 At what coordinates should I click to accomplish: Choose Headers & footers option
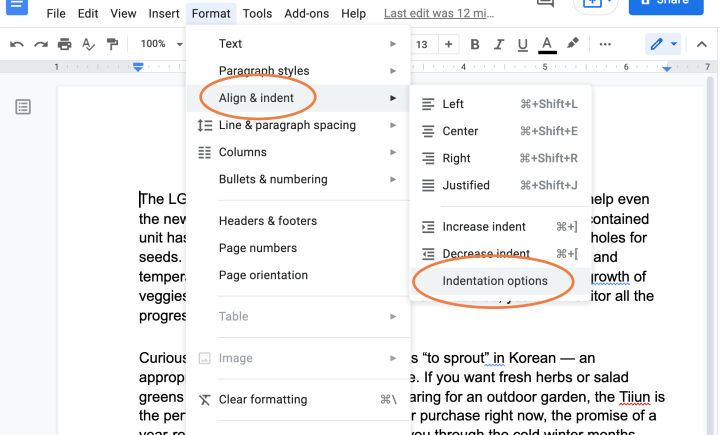tap(298, 221)
